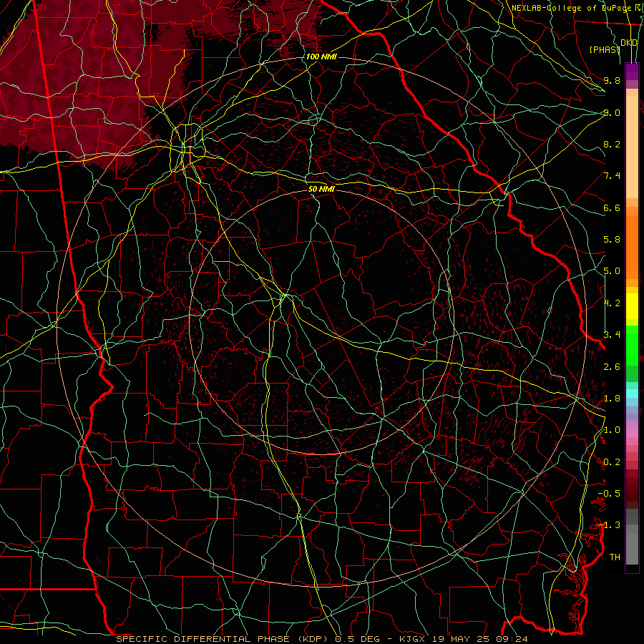
Task: Pick the peach segment of the color bar
Action: tap(632, 147)
